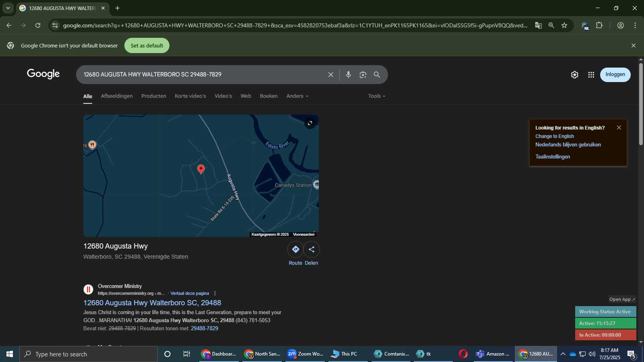Viewport: 644px width, 362px height.
Task: Open the volume control in system tray
Action: point(592,354)
